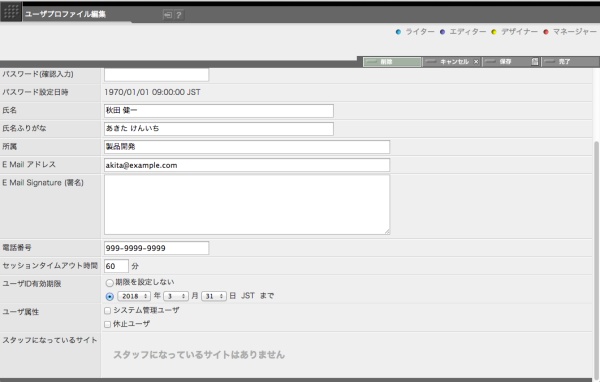Click the blue ライター legend dot
This screenshot has width=600, height=382.
tap(398, 32)
